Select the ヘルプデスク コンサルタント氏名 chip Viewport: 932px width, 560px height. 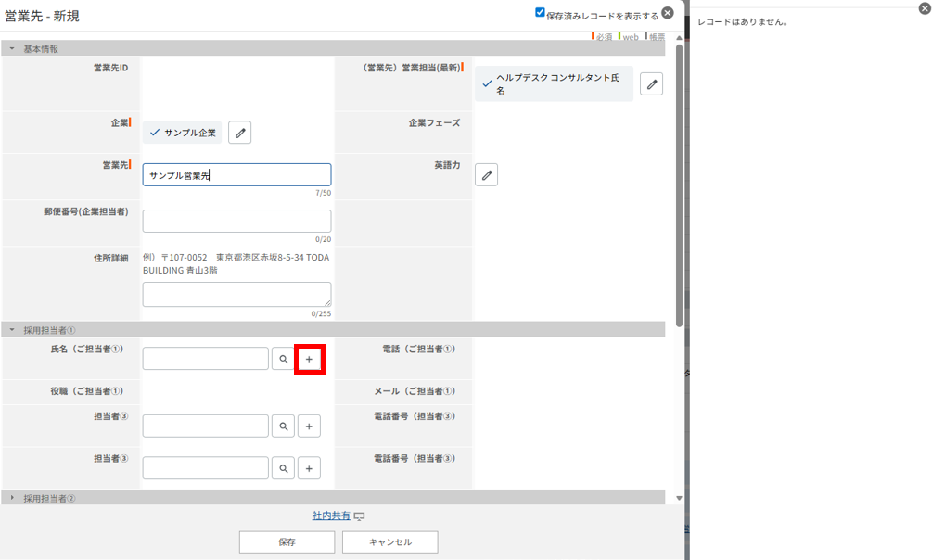click(x=554, y=84)
